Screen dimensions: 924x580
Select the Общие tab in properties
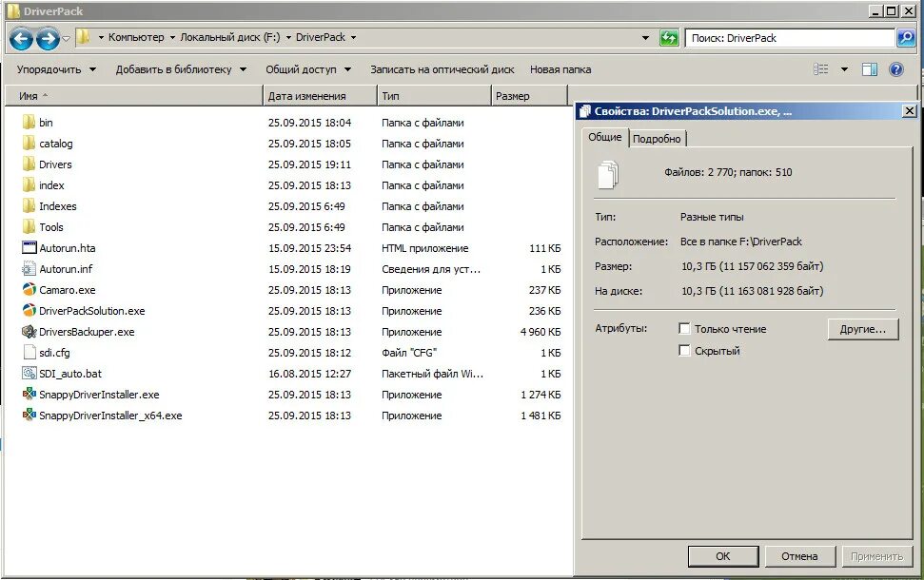tap(604, 137)
